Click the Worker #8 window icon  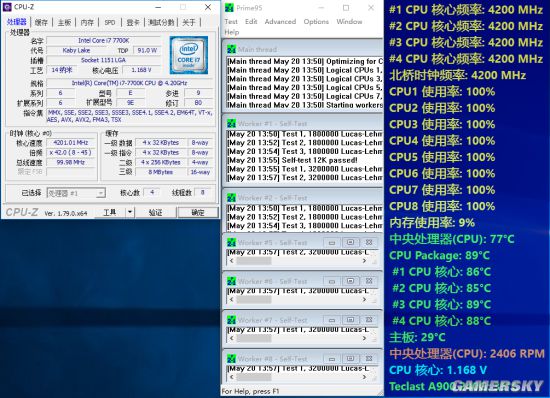point(231,359)
